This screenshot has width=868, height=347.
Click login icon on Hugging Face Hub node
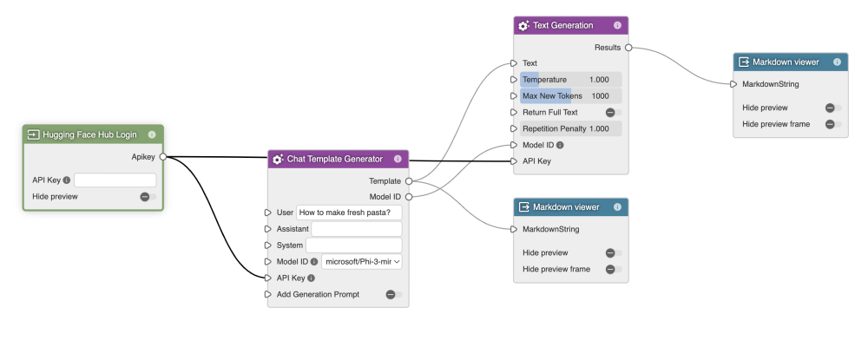[33, 134]
